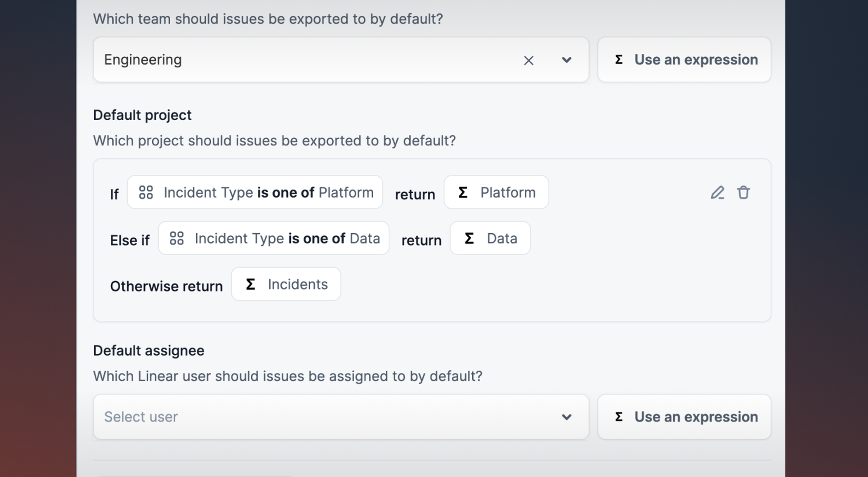Click the Platform return value chip
The width and height of the screenshot is (868, 477).
pos(507,192)
